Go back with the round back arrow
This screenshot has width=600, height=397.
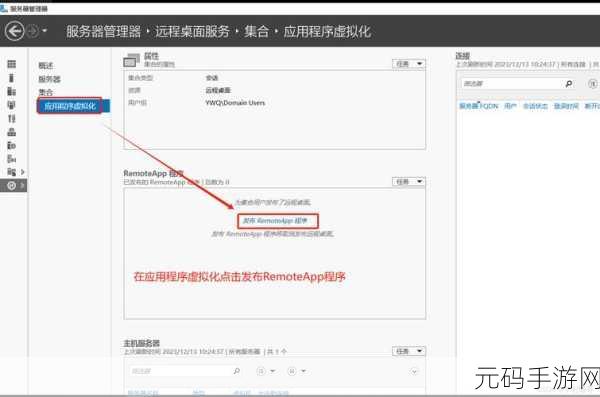15,31
